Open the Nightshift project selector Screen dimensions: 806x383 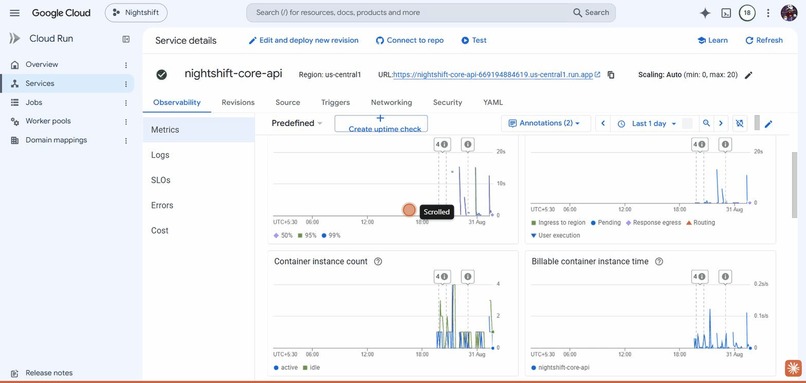pos(136,13)
